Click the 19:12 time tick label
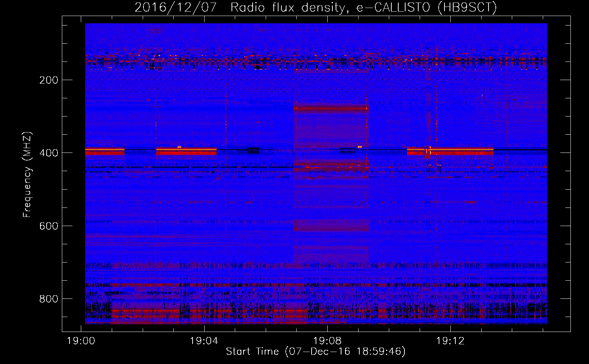The image size is (589, 364). tap(450, 341)
